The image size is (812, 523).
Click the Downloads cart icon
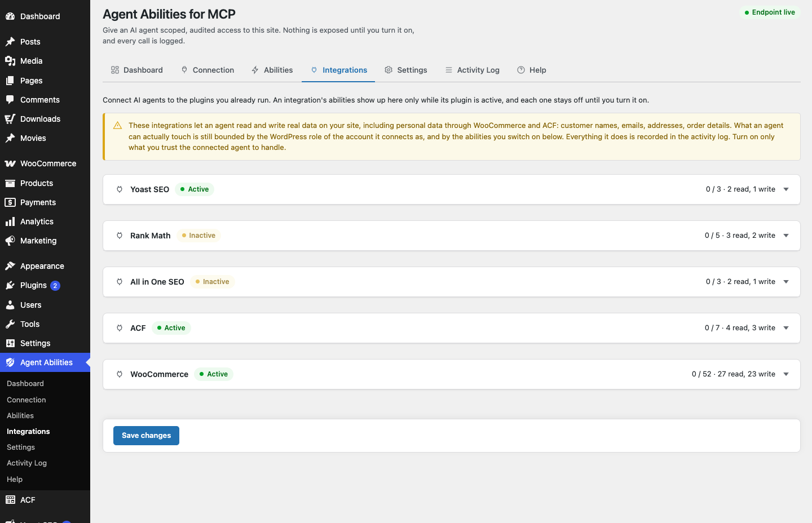tap(10, 119)
